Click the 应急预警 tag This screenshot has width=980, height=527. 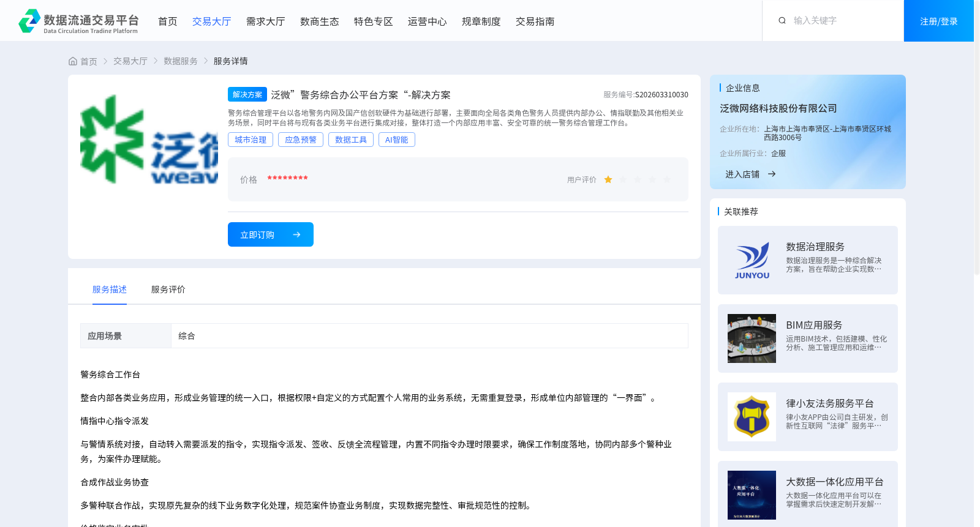(x=301, y=140)
